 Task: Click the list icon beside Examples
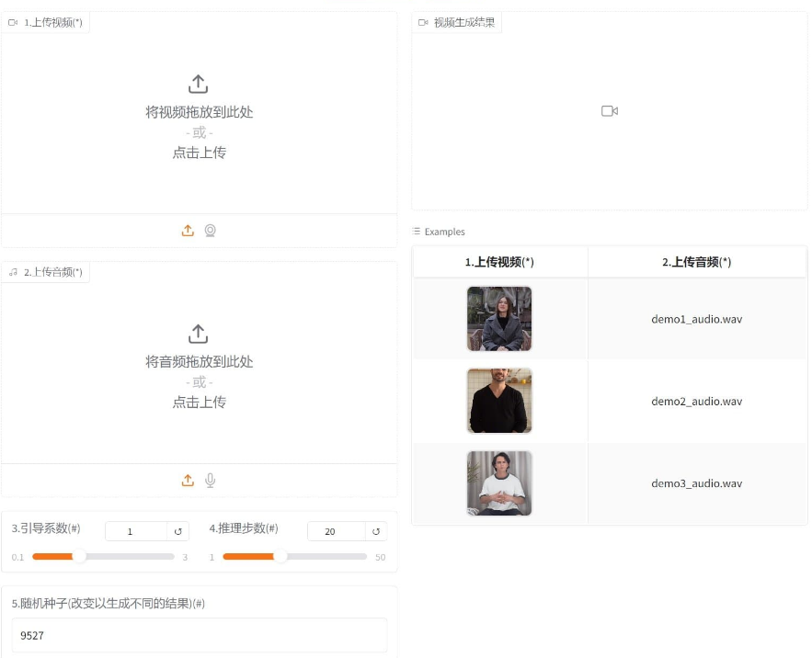(x=417, y=232)
